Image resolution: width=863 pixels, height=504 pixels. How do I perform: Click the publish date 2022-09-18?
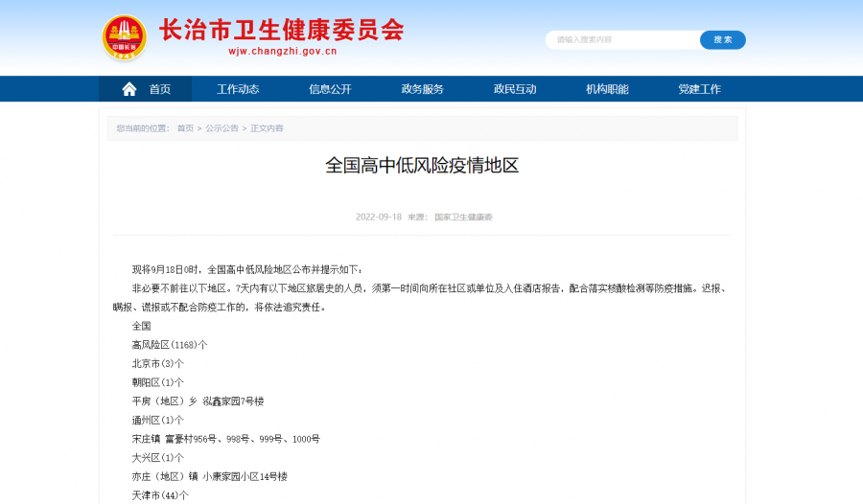[x=378, y=218]
